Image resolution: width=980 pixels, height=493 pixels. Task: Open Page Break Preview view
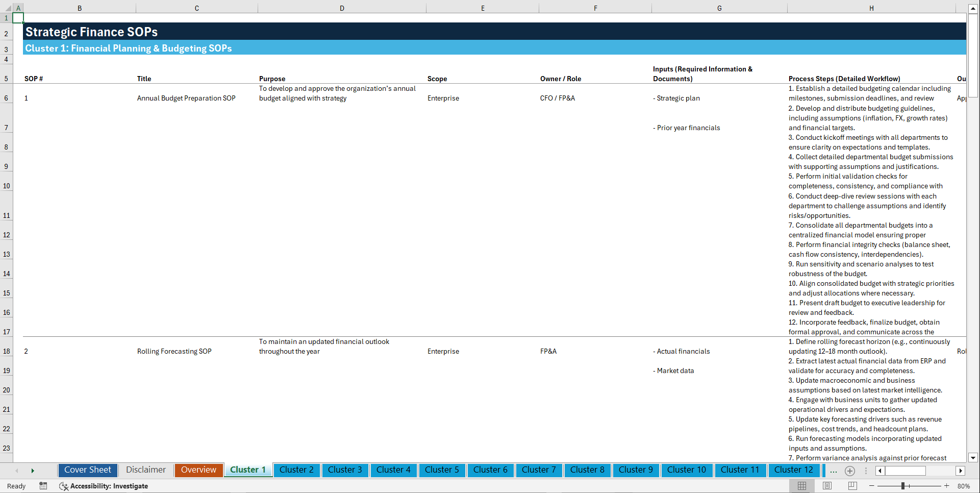(852, 486)
